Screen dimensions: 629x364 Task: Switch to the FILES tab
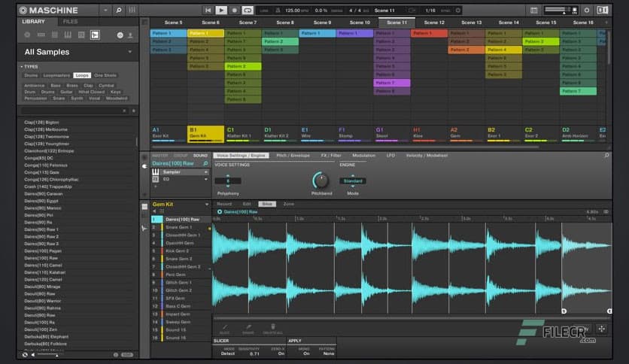[x=70, y=22]
